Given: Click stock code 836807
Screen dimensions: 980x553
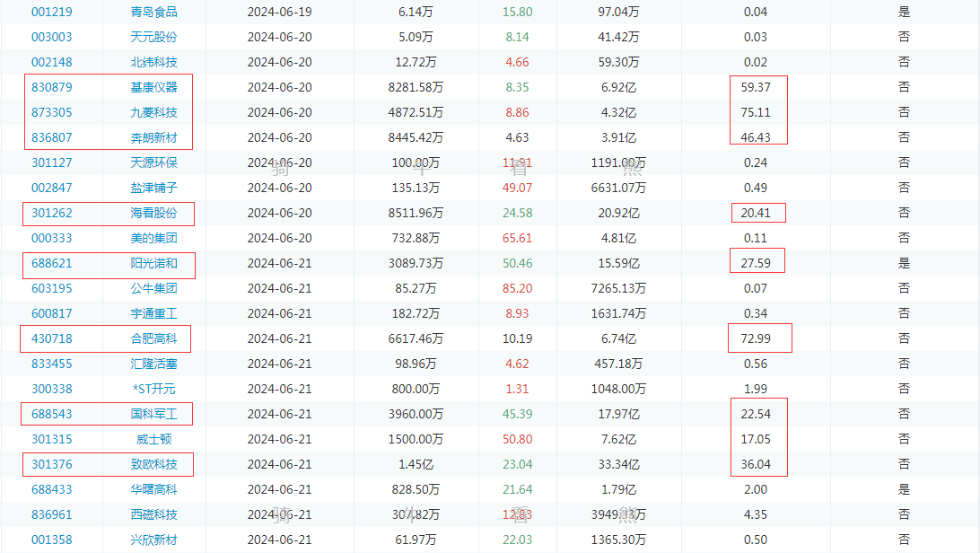Looking at the screenshot, I should tap(52, 137).
